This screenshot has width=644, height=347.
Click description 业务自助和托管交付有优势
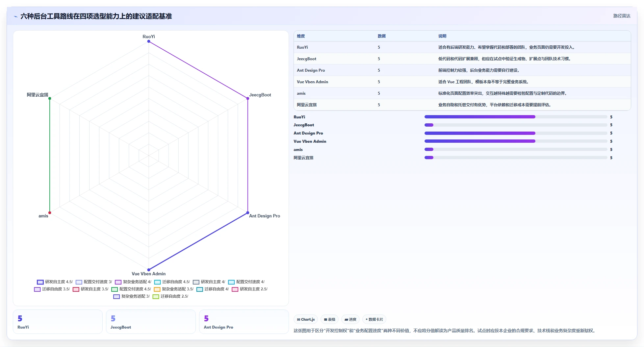click(x=495, y=105)
